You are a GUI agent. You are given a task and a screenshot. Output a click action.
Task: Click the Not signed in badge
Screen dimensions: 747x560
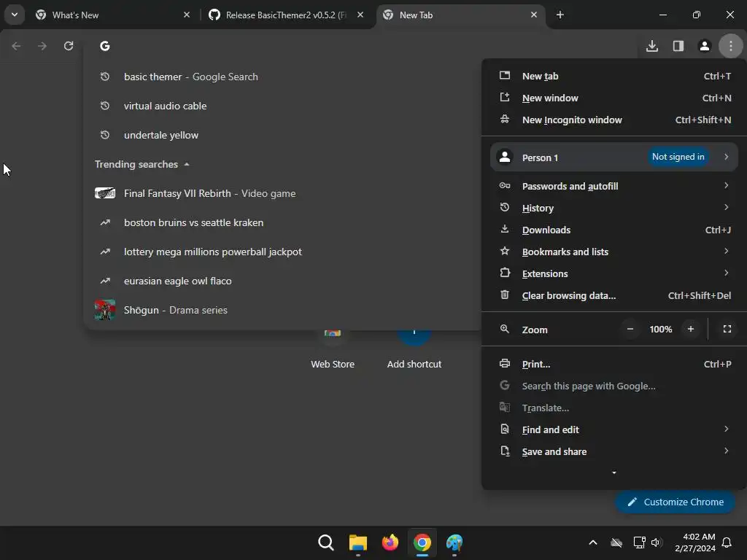(678, 157)
